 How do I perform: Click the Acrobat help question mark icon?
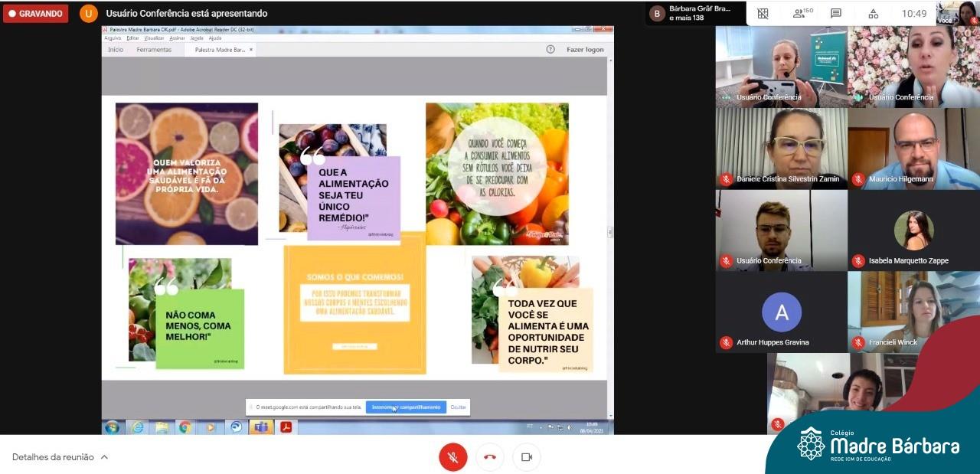coord(550,50)
